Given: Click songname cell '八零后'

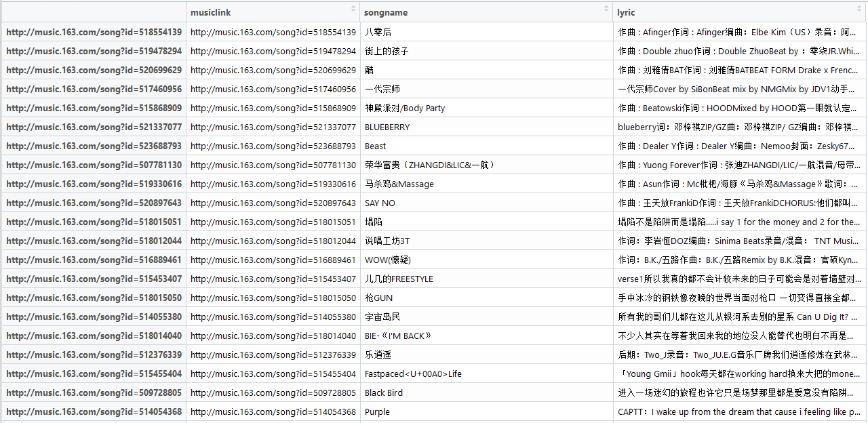Looking at the screenshot, I should (x=486, y=32).
